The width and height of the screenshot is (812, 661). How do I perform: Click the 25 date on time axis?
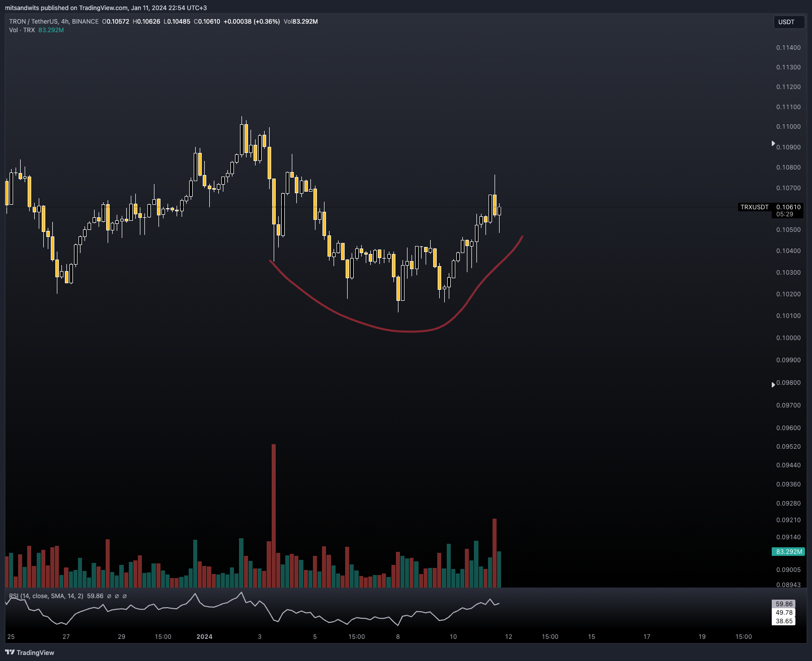[11, 637]
